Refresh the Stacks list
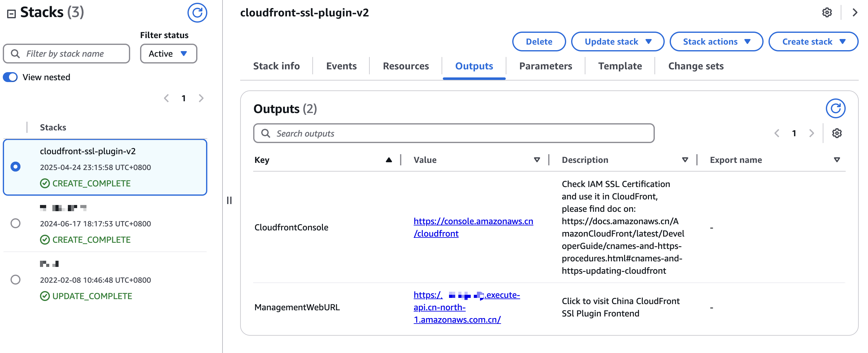The height and width of the screenshot is (353, 868). point(197,13)
